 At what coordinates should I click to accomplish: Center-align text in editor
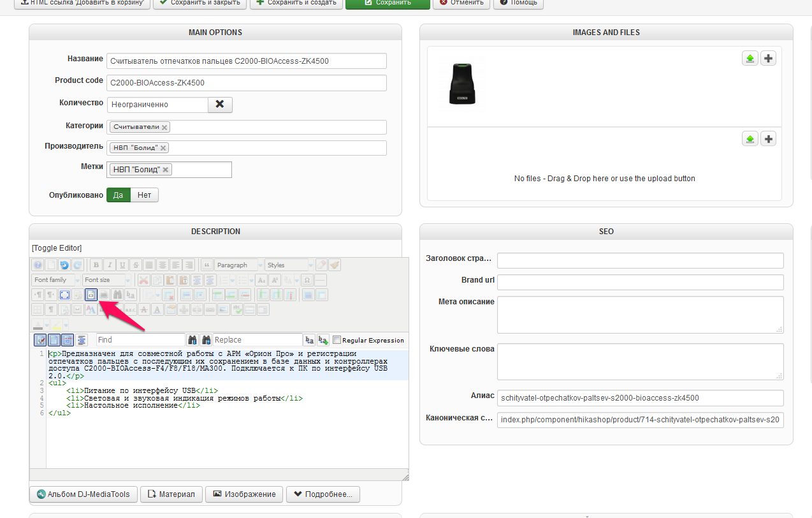click(x=163, y=265)
